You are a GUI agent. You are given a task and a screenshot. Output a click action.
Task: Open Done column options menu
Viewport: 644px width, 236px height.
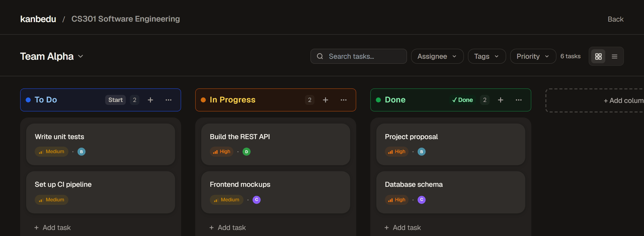(x=519, y=100)
